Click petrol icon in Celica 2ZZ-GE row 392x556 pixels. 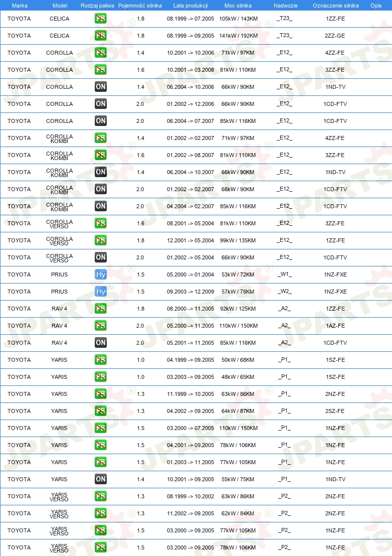101,36
